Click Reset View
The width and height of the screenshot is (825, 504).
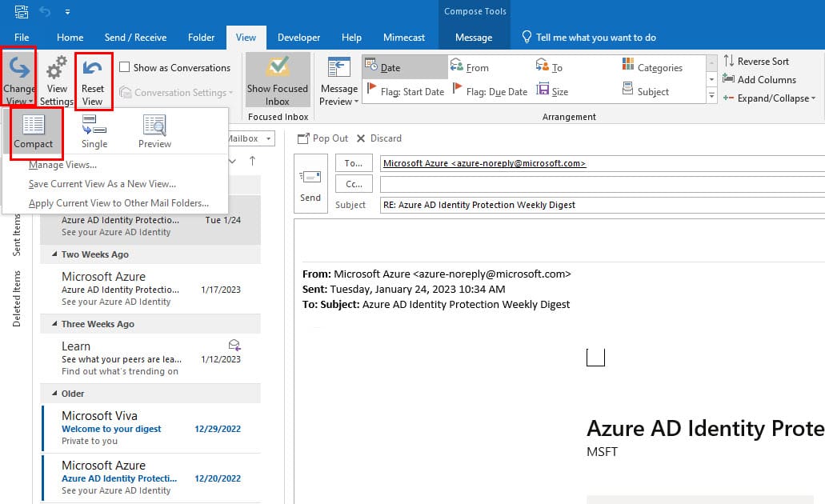pos(93,78)
